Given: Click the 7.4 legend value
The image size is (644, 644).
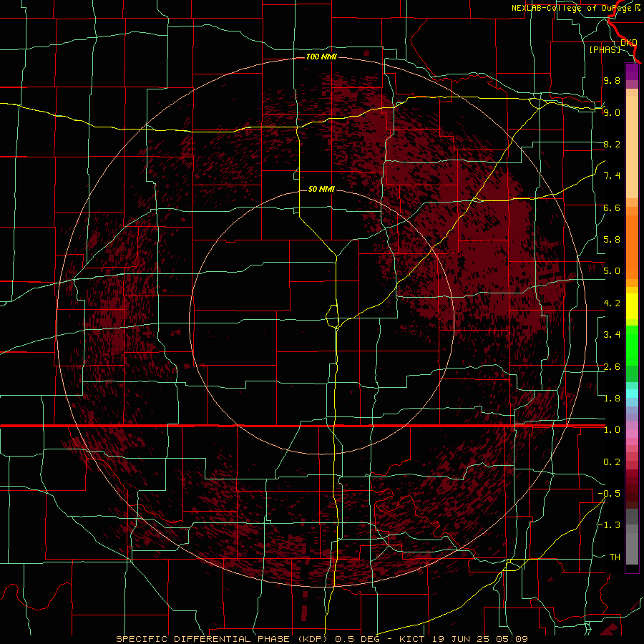Looking at the screenshot, I should click(x=612, y=176).
